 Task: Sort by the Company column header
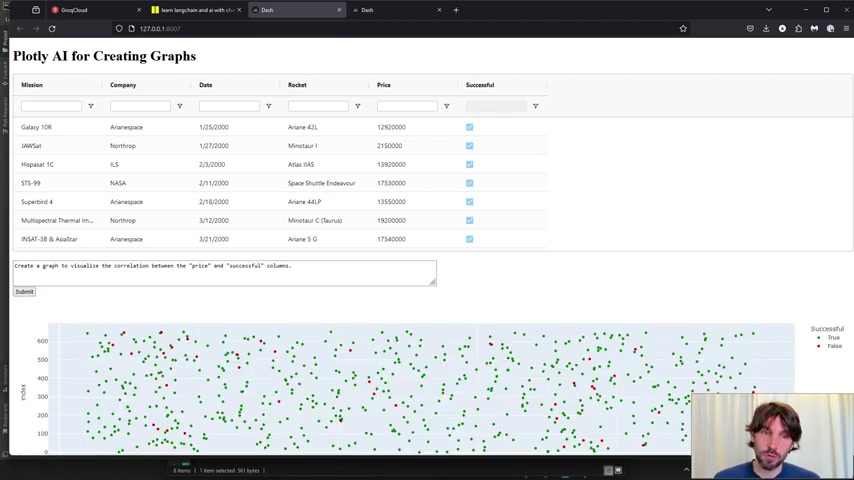pyautogui.click(x=123, y=85)
